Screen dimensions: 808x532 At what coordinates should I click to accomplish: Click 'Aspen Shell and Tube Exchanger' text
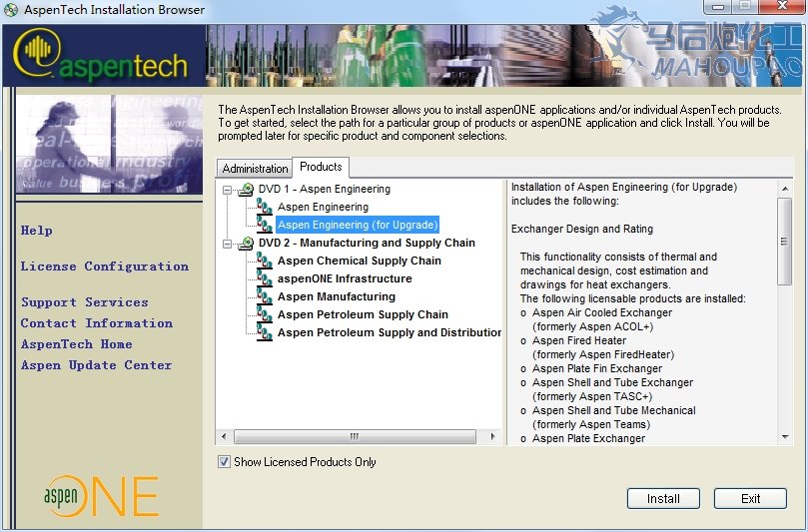click(x=612, y=382)
